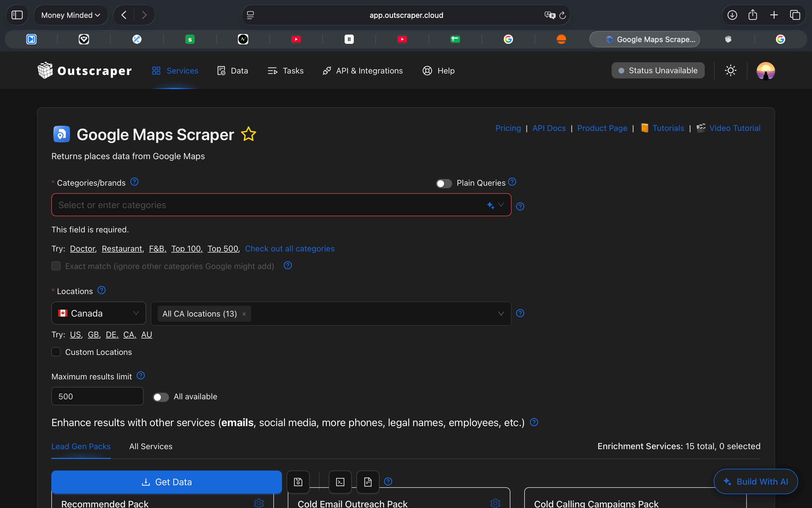
Task: Open the Safari downloads icon
Action: pyautogui.click(x=732, y=15)
